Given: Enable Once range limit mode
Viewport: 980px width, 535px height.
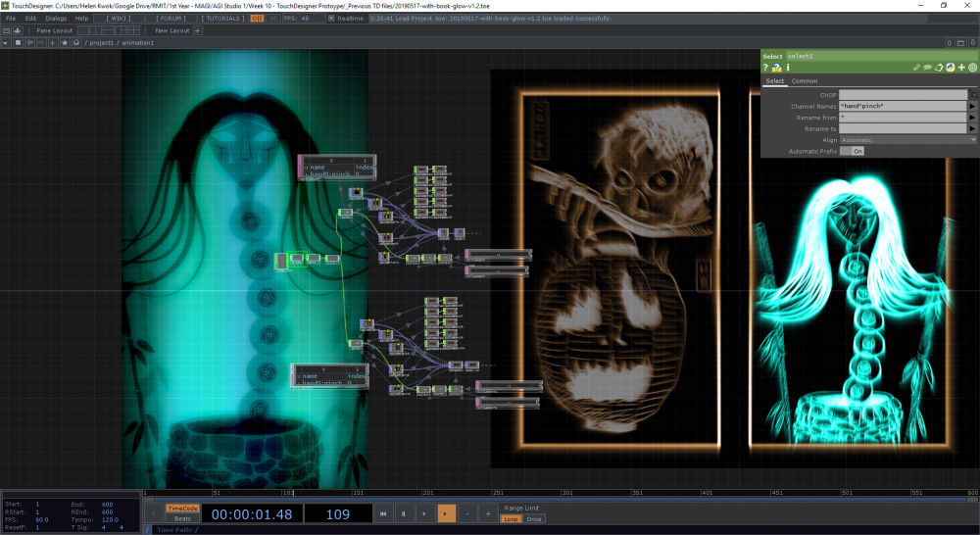Looking at the screenshot, I should click(x=533, y=519).
